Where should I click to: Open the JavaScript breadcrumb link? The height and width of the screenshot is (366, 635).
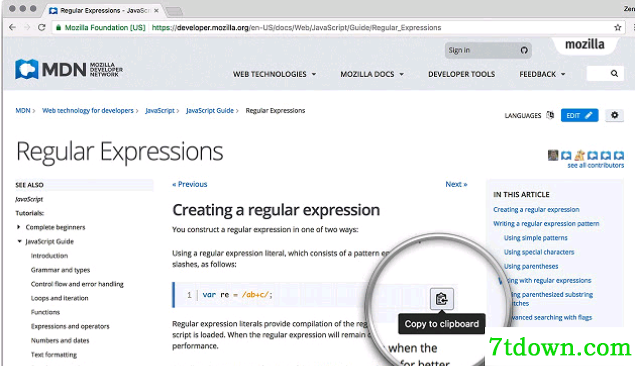tap(160, 111)
